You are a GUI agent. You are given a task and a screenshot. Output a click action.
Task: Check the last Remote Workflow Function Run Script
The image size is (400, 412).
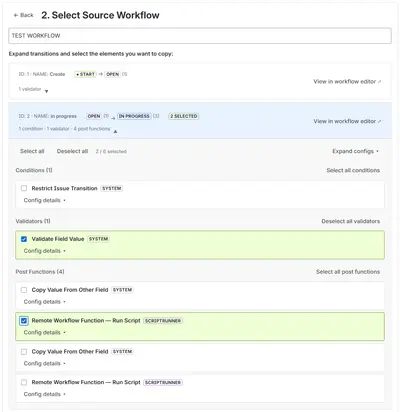24,382
